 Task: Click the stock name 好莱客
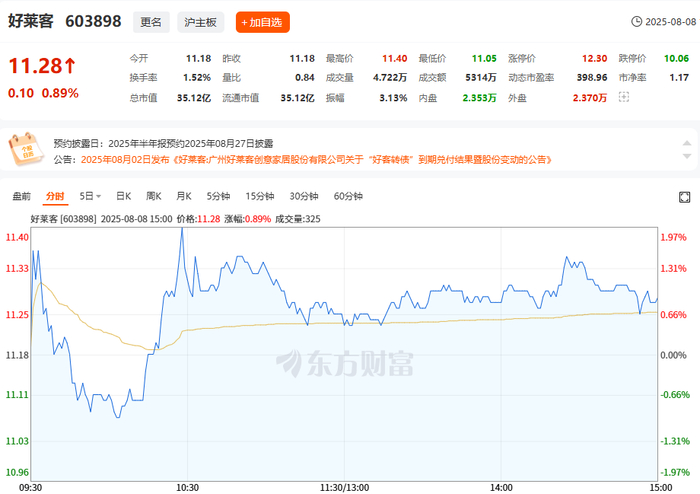coord(31,21)
